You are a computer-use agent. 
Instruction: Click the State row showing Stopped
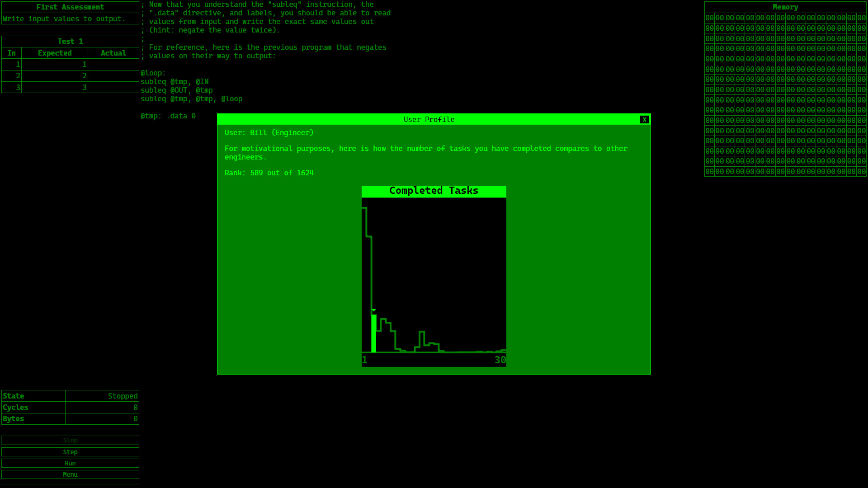(70, 395)
